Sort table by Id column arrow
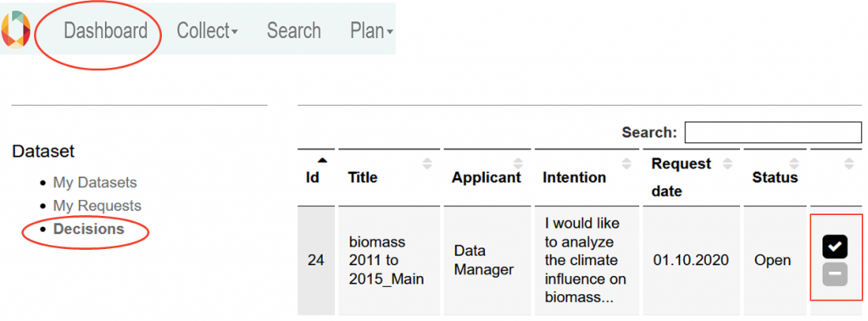The image size is (868, 321). click(x=322, y=161)
